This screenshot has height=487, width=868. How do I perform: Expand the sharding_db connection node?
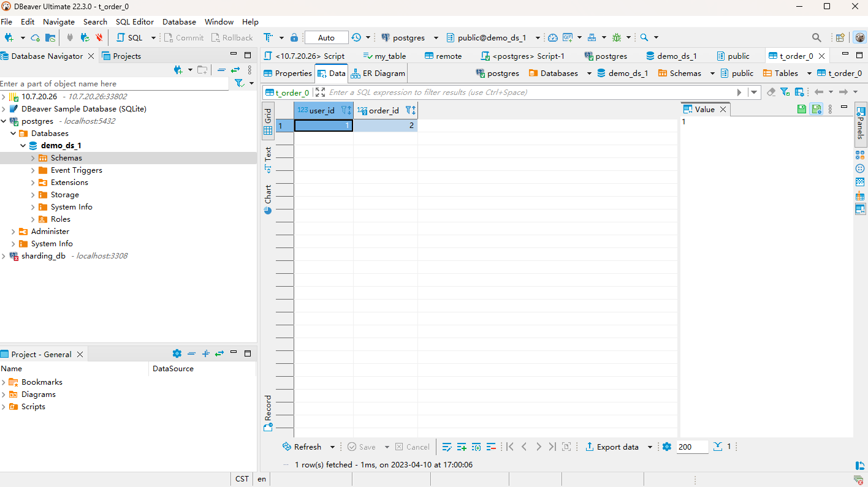tap(4, 256)
